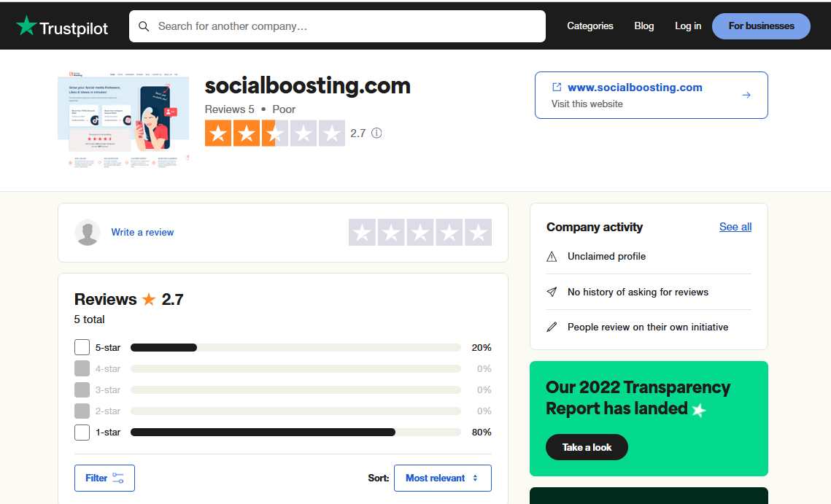
Task: Open the Sort Most relevant dropdown
Action: click(x=442, y=478)
